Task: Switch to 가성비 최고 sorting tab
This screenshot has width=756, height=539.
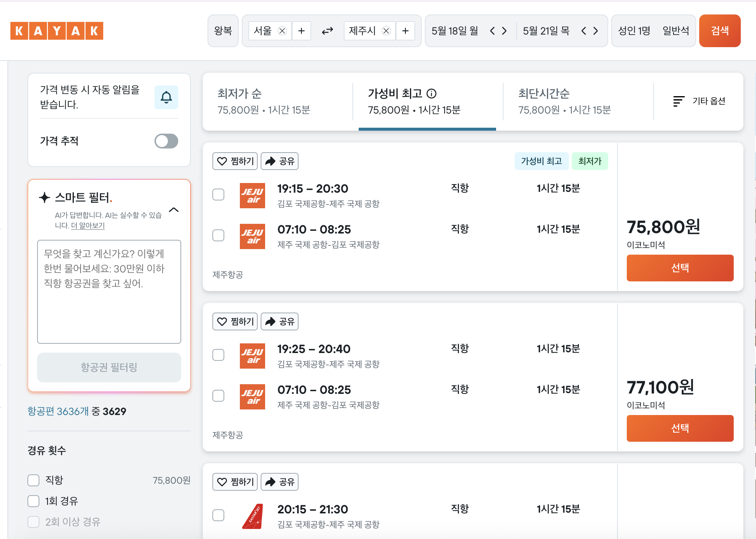Action: pos(427,102)
